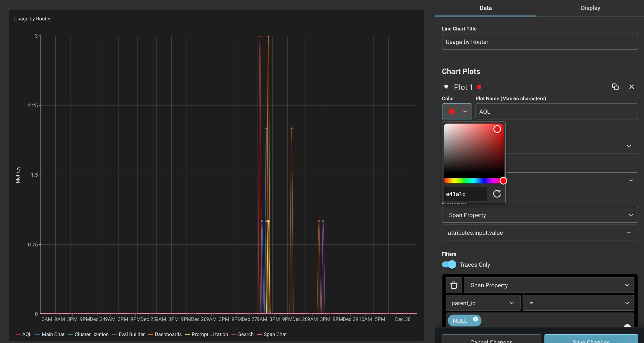
Task: Hide the Span Chat legend series
Action: click(x=272, y=334)
